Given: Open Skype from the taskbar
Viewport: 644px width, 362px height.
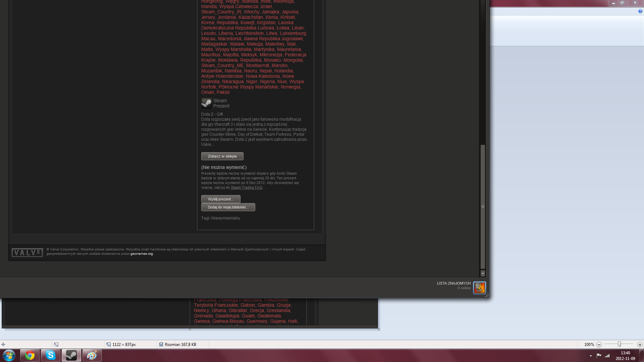Looking at the screenshot, I should click(x=51, y=355).
